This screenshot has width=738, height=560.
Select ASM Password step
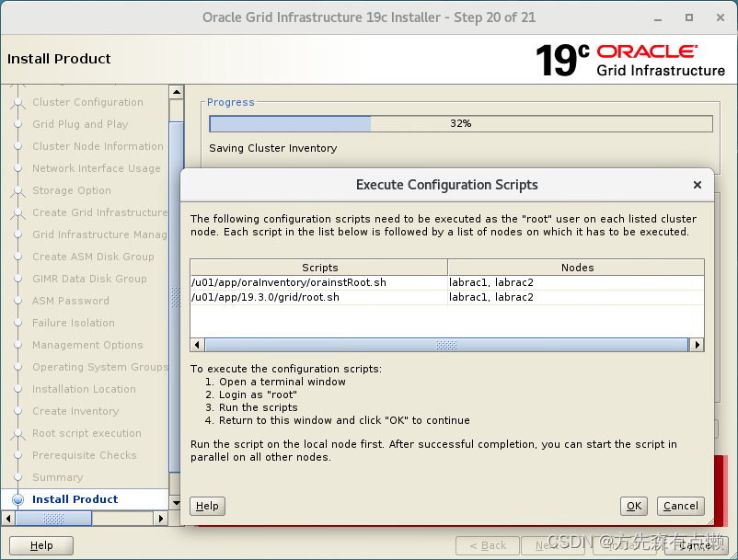[x=71, y=301]
